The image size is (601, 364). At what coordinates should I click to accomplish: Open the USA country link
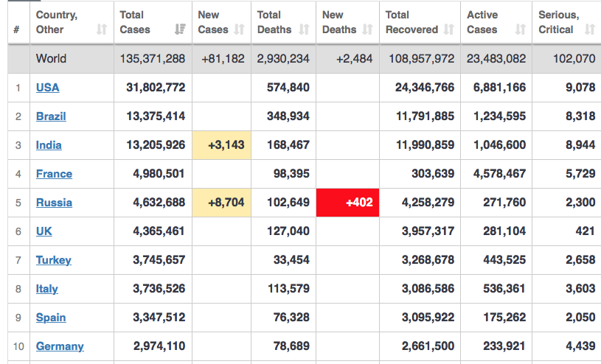pos(48,88)
